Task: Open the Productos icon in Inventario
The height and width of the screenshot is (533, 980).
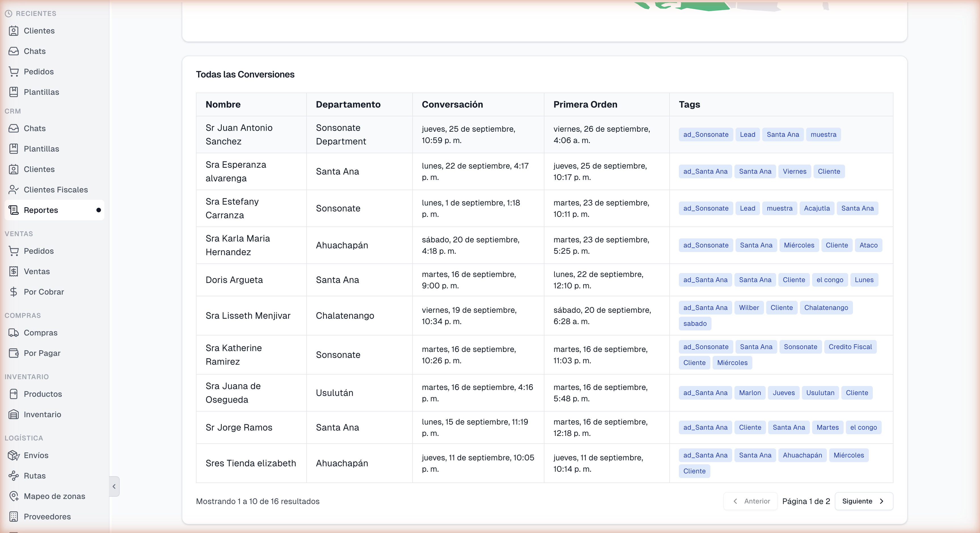Action: 14,394
